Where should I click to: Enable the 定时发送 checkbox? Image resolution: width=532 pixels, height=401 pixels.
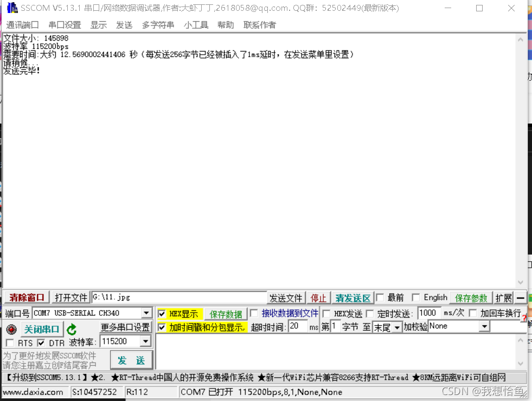click(370, 314)
